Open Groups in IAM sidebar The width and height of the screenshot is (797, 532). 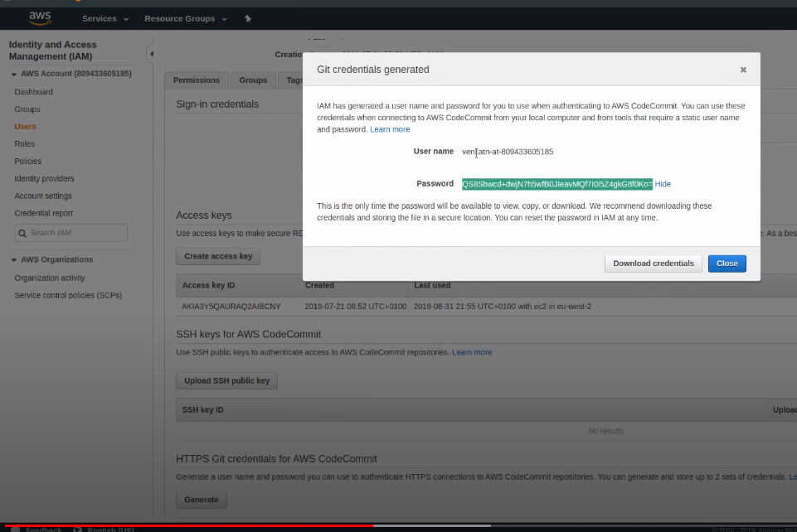(27, 109)
